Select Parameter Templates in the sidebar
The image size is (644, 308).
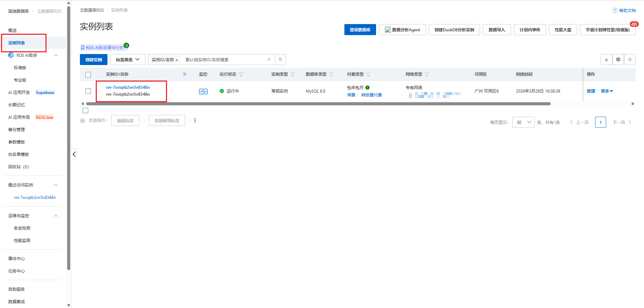click(17, 142)
